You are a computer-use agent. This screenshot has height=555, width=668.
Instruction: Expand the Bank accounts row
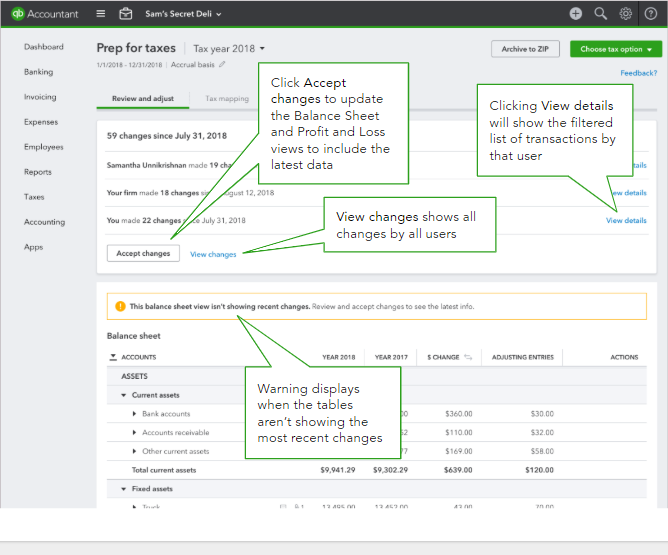pyautogui.click(x=134, y=414)
